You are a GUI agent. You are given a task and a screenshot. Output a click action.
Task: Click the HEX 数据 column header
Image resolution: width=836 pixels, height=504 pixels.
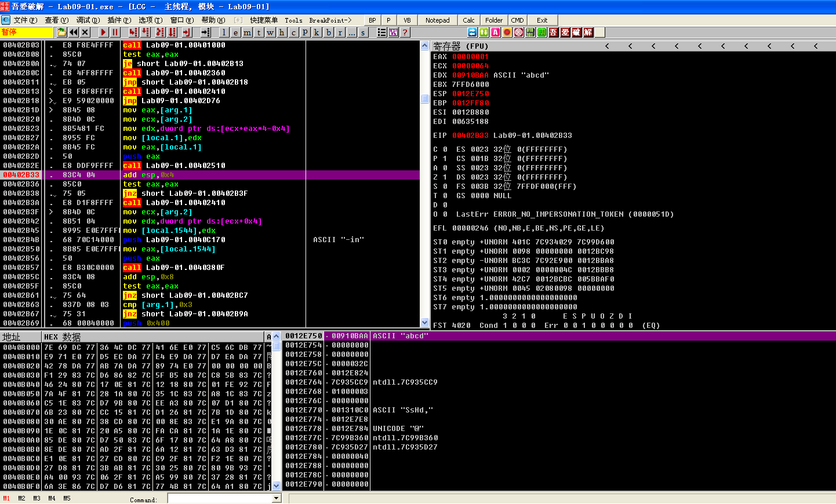point(153,337)
